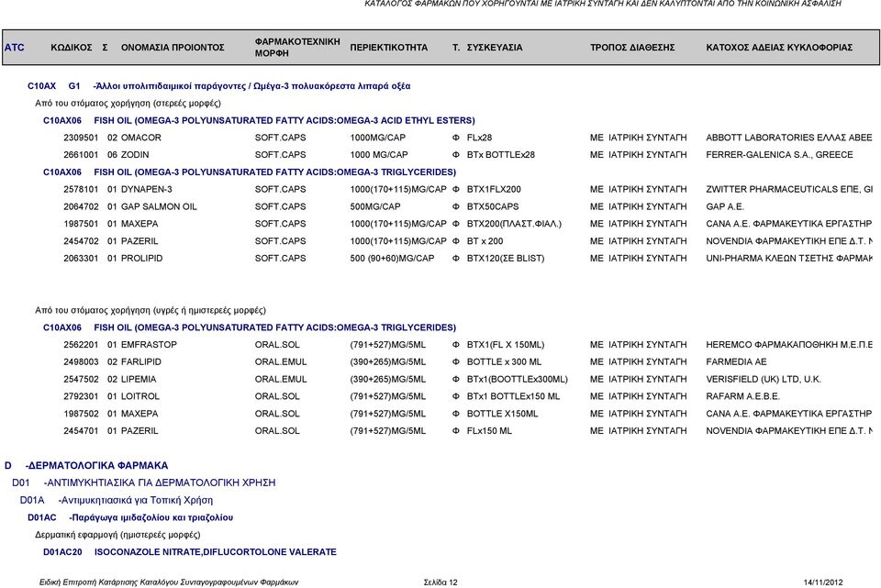This screenshot has height=588, width=881.
Task: Click the ATC column header
Action: point(15,48)
